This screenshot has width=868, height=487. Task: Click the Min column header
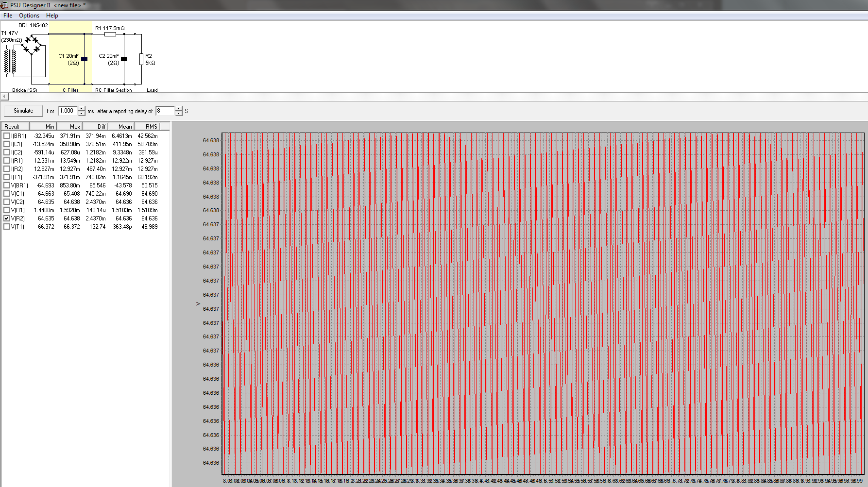click(43, 126)
